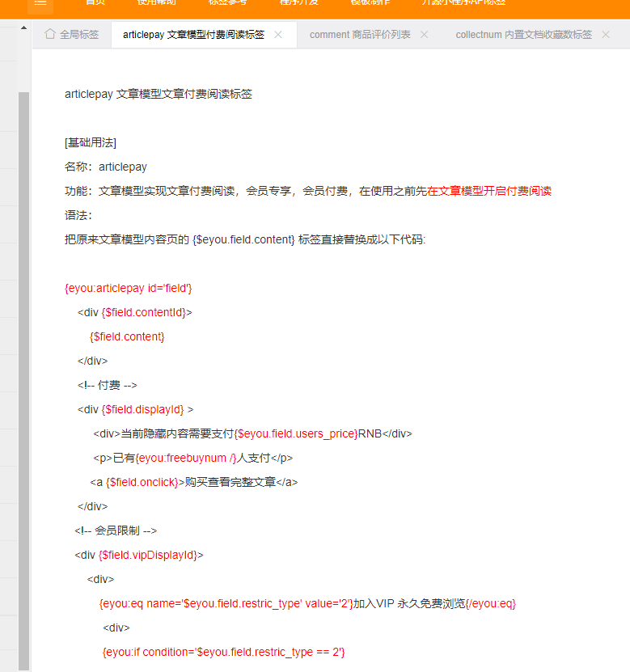Click the {$field.displayId} code text
The width and height of the screenshot is (630, 672).
[x=142, y=410]
